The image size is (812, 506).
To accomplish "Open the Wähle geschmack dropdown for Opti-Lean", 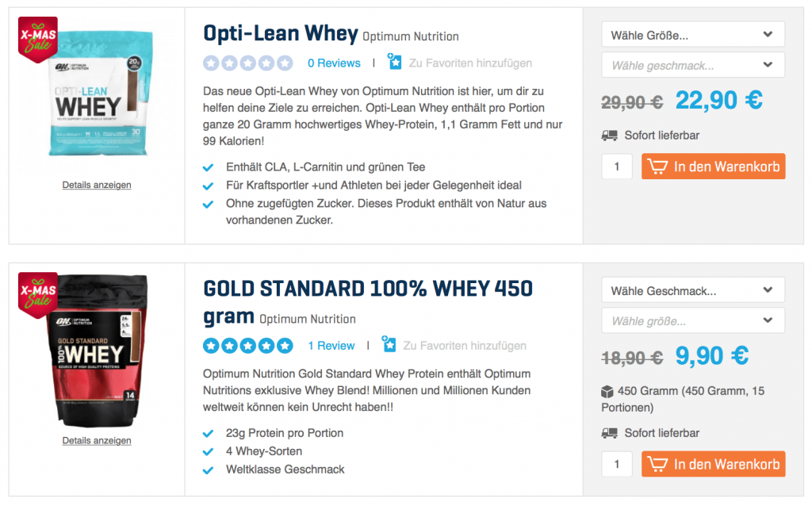I will click(x=693, y=65).
